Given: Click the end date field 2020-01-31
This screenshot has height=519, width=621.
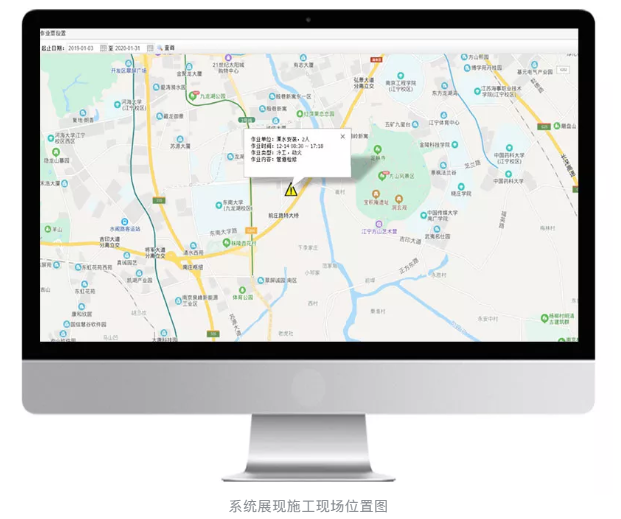Looking at the screenshot, I should pyautogui.click(x=127, y=47).
